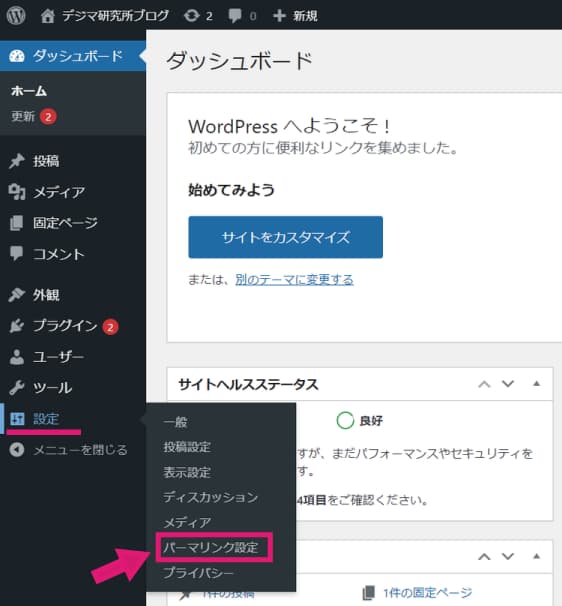562x606 pixels.
Task: Click the settings sliders icon beside 設定
Action: (x=17, y=419)
